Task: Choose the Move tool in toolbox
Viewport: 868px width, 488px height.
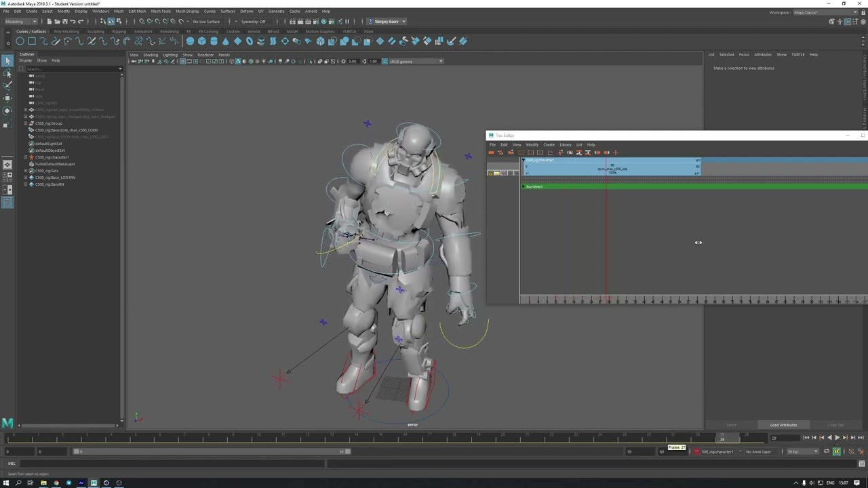Action: [x=7, y=98]
